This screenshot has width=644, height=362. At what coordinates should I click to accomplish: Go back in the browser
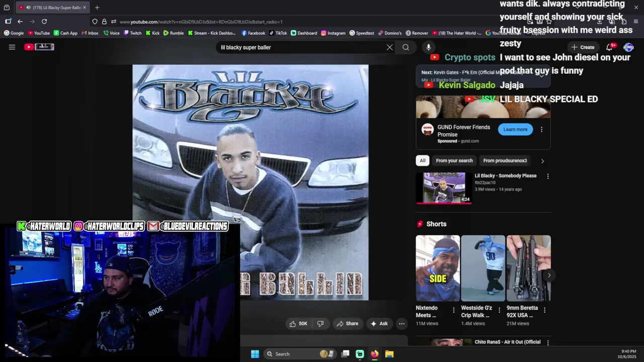click(20, 22)
